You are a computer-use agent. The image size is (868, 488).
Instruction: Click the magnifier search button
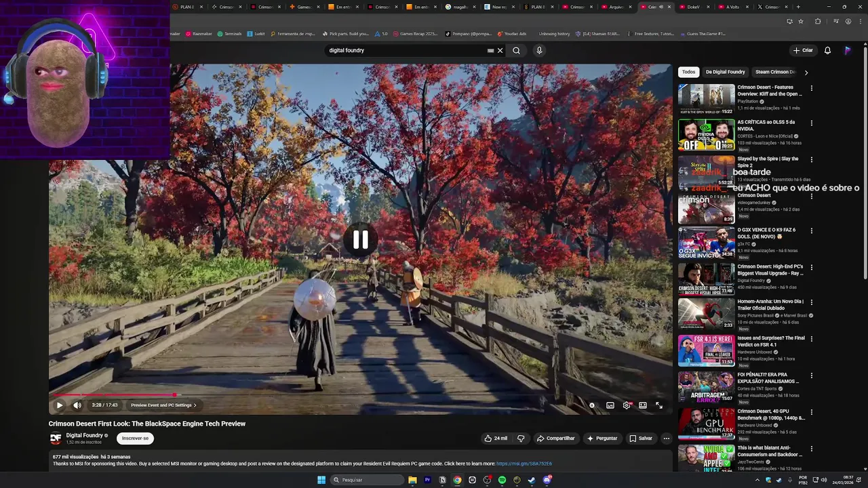[x=516, y=50]
